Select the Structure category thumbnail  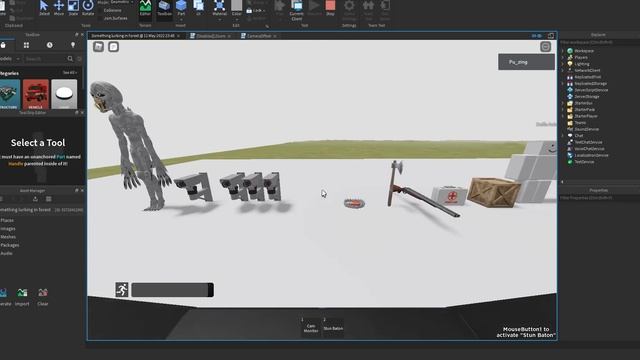pos(10,94)
